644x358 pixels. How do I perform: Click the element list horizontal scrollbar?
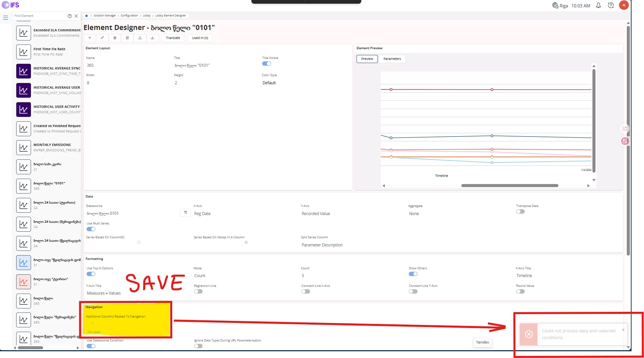pos(30,348)
